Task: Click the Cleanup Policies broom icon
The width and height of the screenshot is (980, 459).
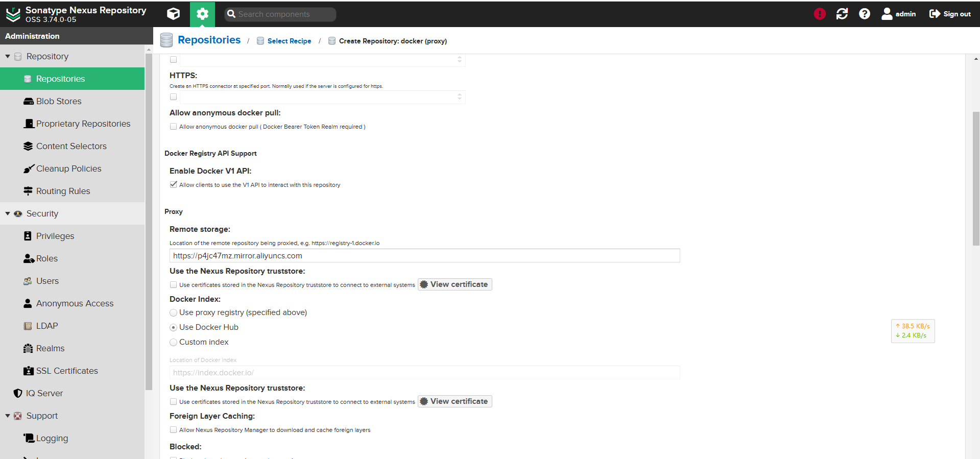Action: pyautogui.click(x=29, y=168)
